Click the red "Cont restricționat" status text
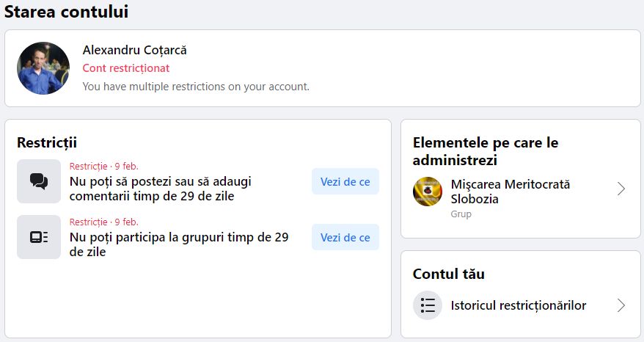Image resolution: width=644 pixels, height=342 pixels. 125,68
